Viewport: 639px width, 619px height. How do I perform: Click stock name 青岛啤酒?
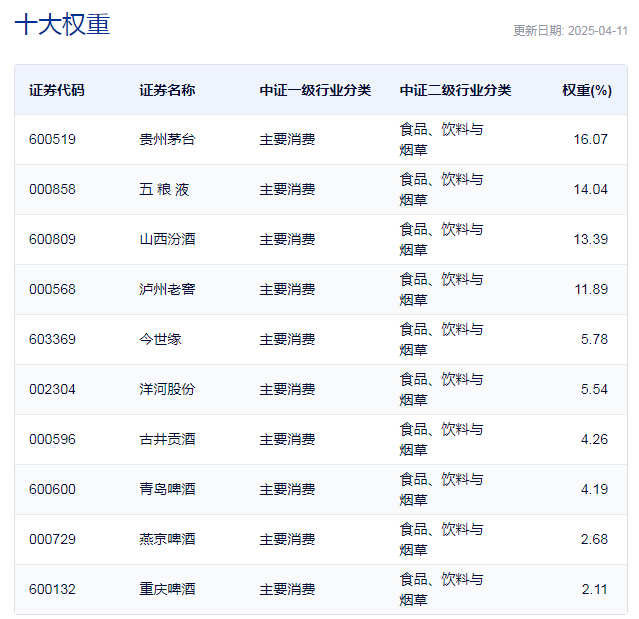[167, 489]
